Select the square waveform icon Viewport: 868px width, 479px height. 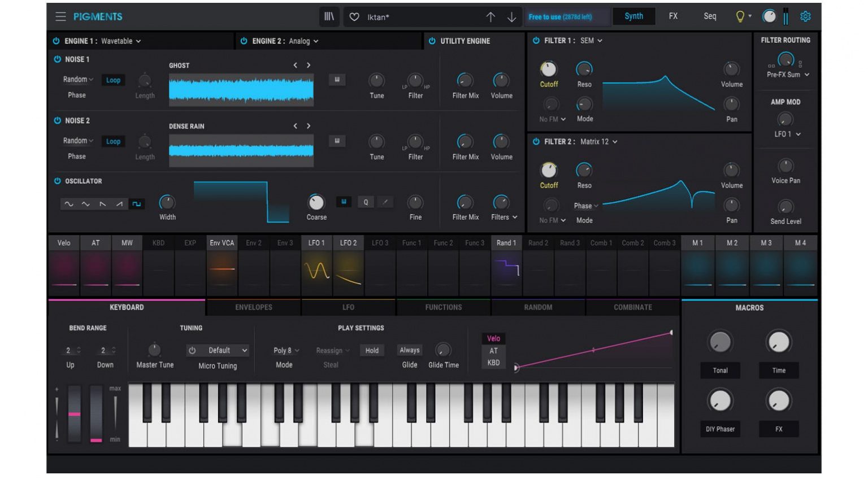(136, 204)
